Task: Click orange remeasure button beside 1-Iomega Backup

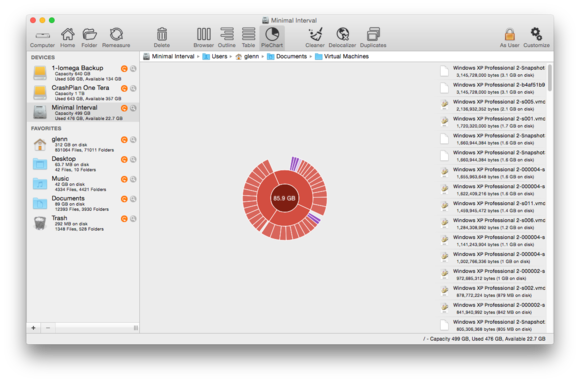Action: pos(124,68)
